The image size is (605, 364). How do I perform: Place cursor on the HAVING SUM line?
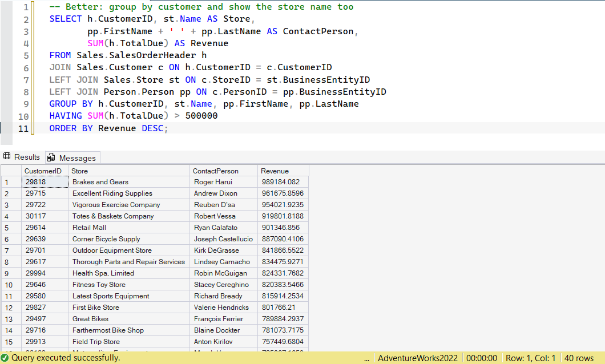[x=134, y=116]
